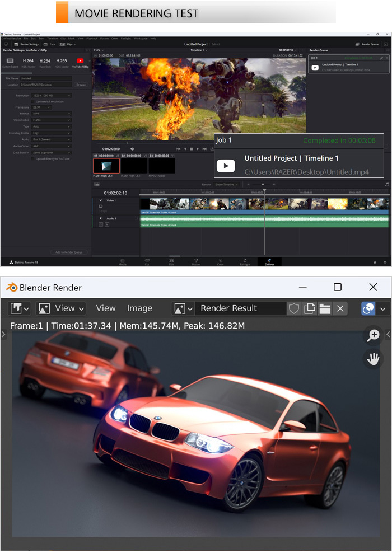Click the home Project Manager icon
Viewport: 392px width, 553px height.
click(375, 262)
